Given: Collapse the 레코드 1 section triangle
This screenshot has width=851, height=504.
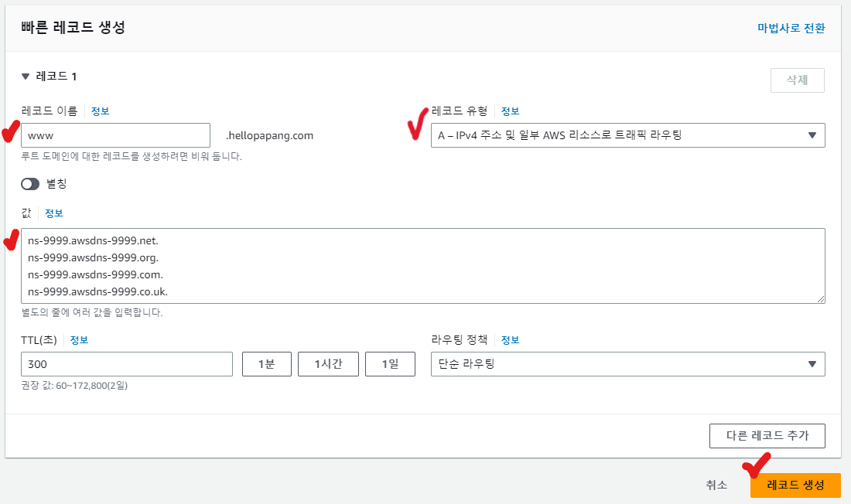Looking at the screenshot, I should point(26,77).
